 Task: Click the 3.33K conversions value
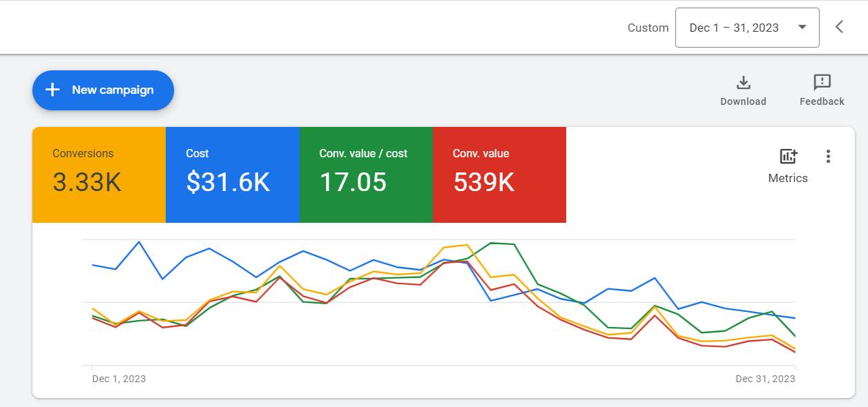point(87,182)
